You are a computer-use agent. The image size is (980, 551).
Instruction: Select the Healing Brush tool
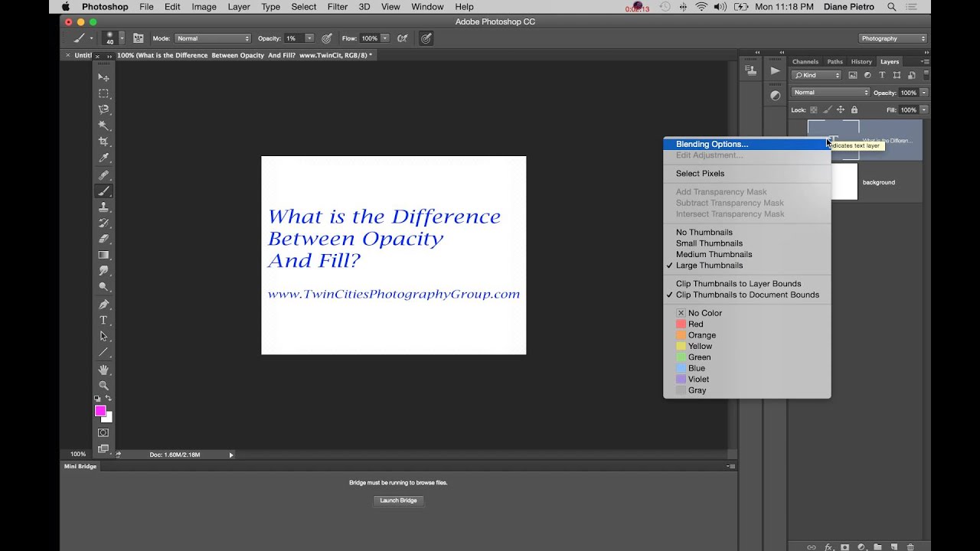(x=103, y=174)
